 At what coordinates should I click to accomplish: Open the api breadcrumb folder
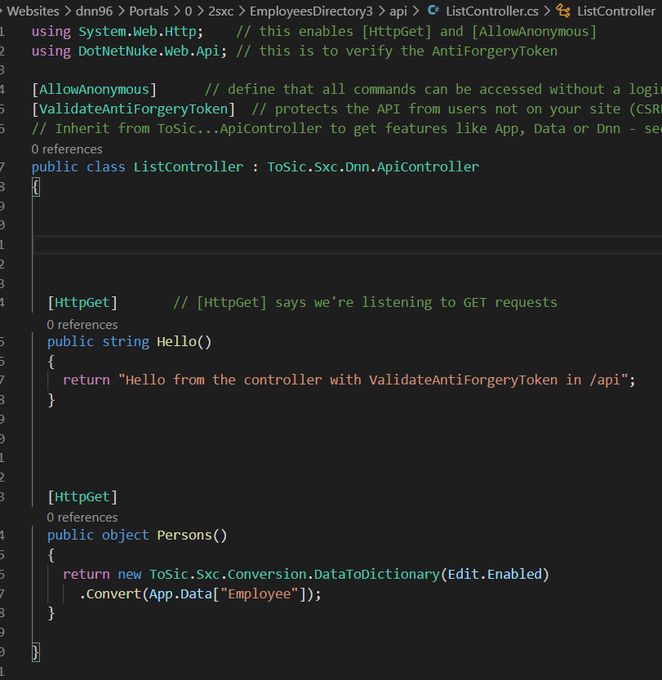[x=398, y=11]
